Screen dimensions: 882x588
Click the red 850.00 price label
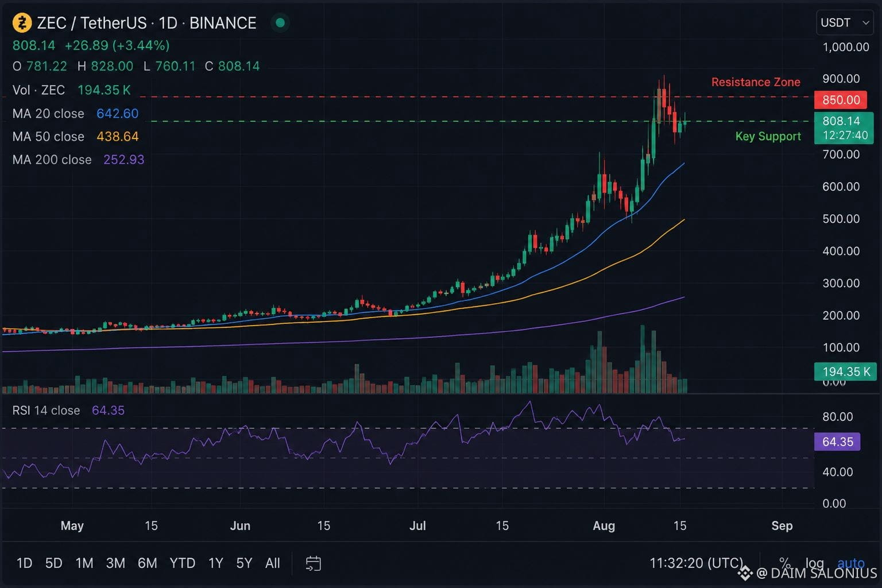coord(841,100)
